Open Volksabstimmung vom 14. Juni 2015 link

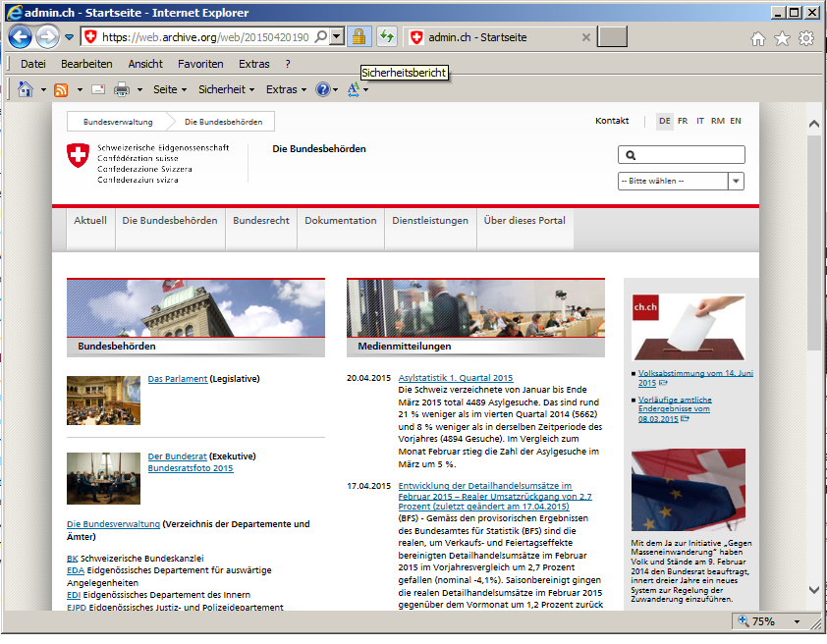(x=695, y=378)
